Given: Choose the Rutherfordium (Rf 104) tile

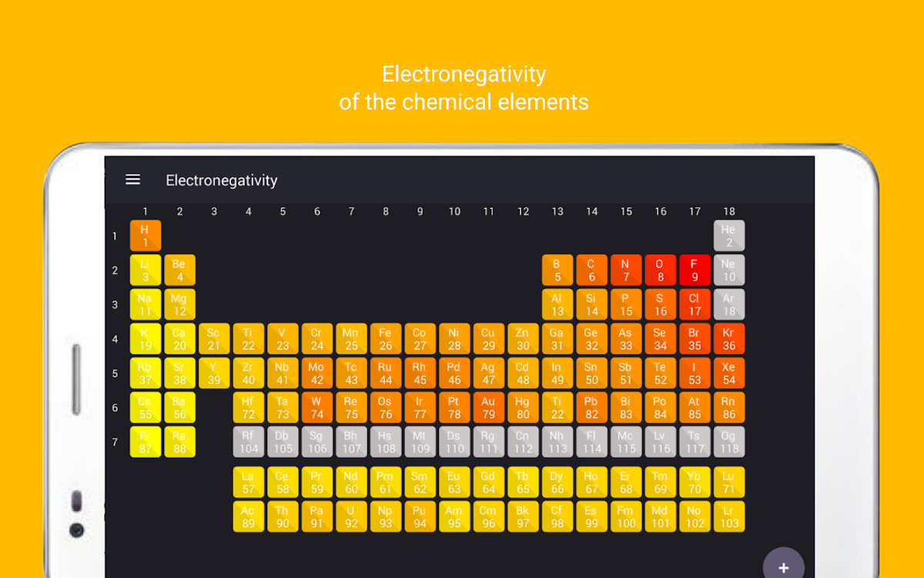Looking at the screenshot, I should [248, 442].
